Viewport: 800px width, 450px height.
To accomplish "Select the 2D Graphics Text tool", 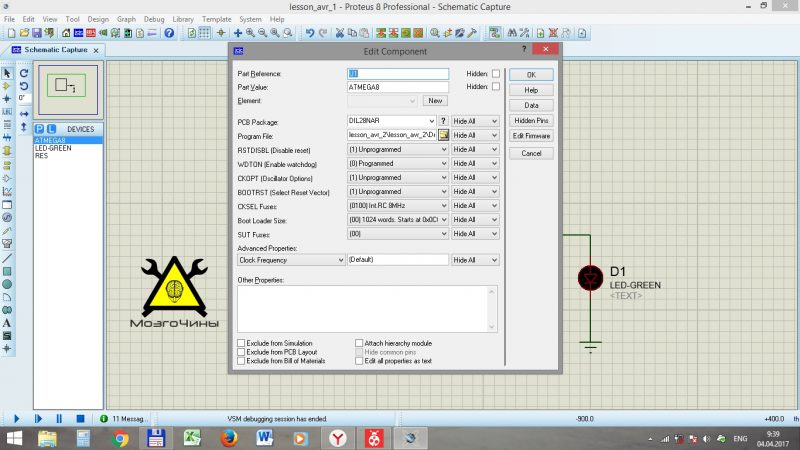I will [x=7, y=323].
